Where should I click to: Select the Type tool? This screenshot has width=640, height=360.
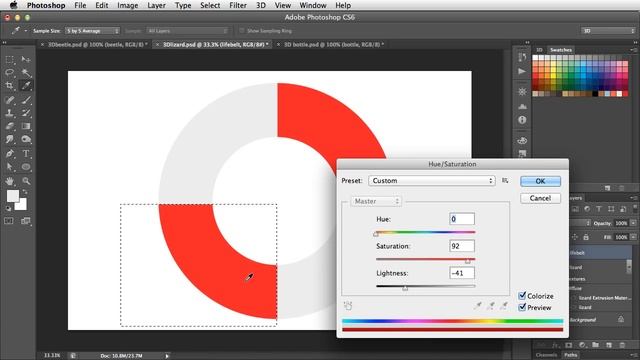click(26, 153)
